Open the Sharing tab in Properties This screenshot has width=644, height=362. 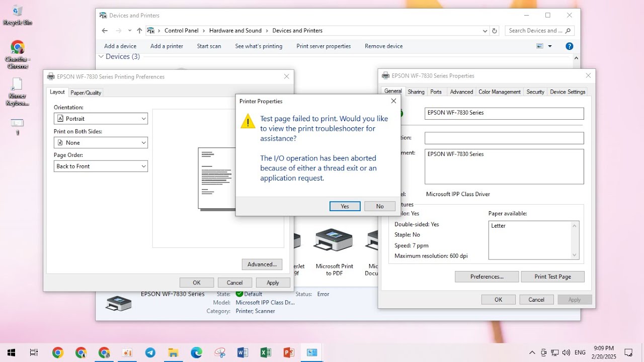416,92
